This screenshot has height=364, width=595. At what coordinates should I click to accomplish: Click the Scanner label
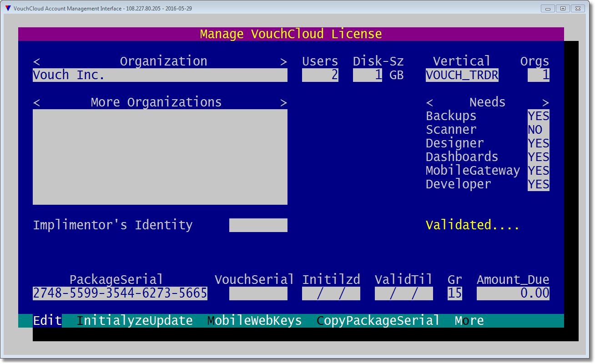point(451,130)
